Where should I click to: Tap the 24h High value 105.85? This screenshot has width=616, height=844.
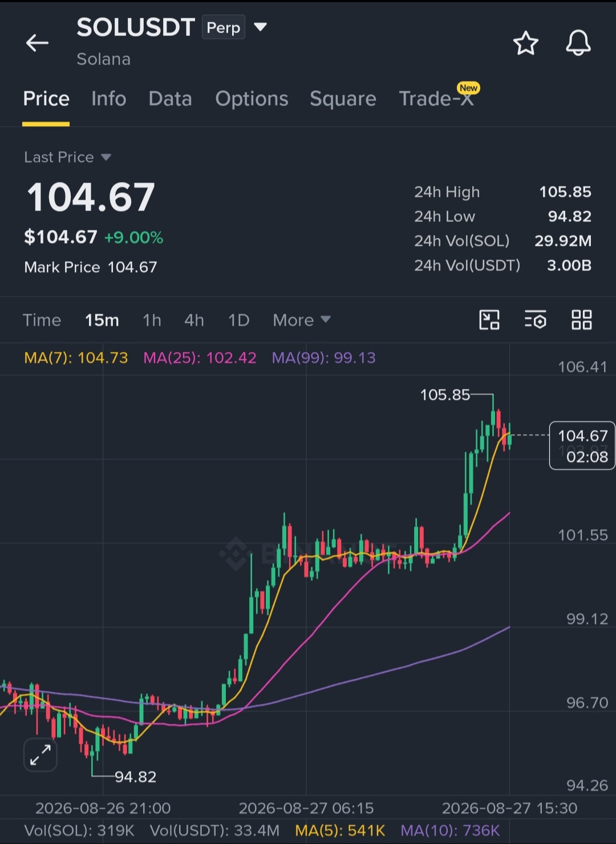[565, 192]
